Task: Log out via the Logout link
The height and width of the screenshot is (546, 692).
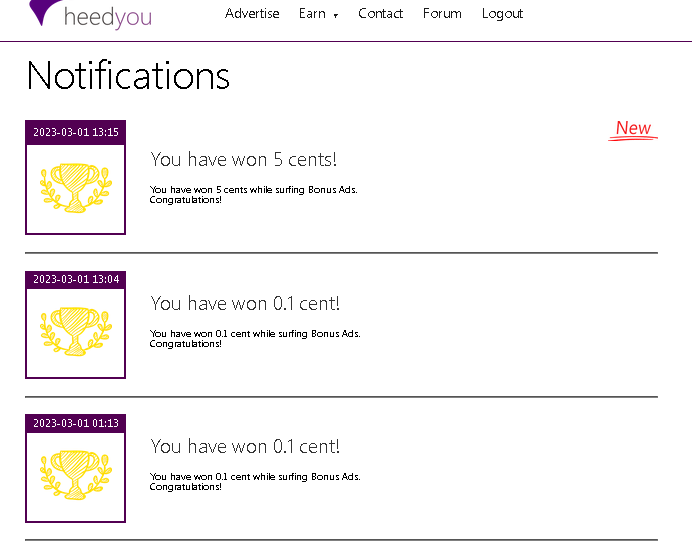Action: [502, 14]
